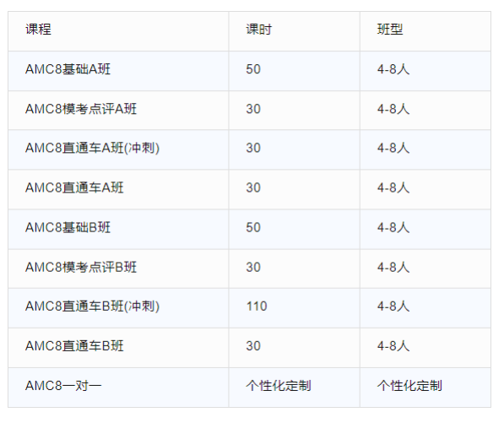Click the 班型 column header
This screenshot has height=423, width=504.
click(x=390, y=30)
